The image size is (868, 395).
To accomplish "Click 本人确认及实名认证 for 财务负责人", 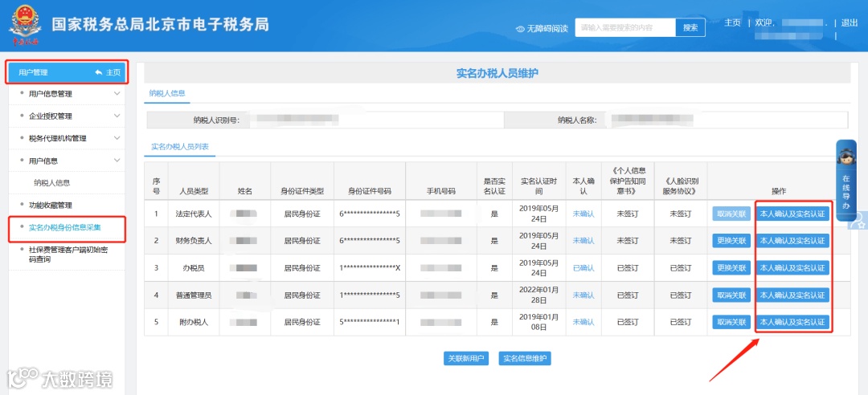I will [792, 241].
